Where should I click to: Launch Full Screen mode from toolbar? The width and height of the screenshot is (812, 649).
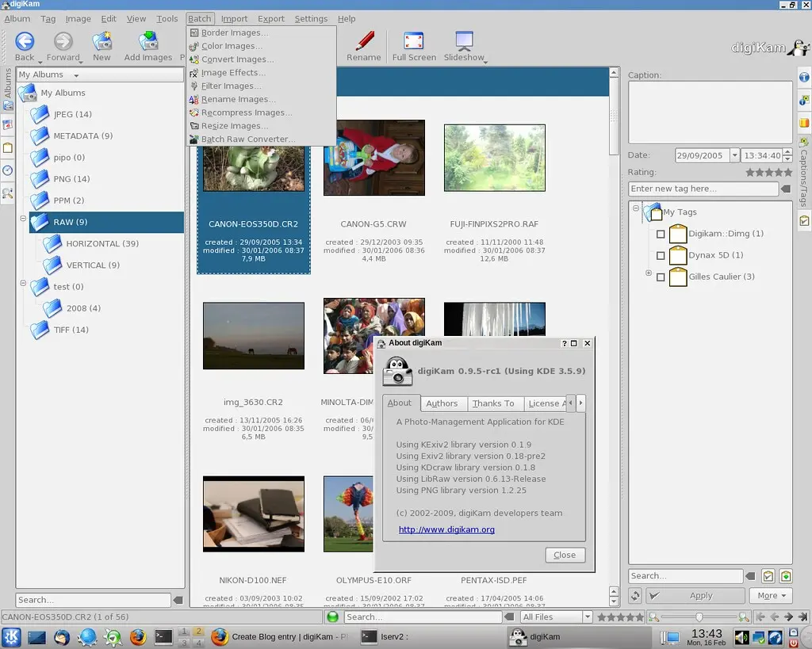(414, 41)
